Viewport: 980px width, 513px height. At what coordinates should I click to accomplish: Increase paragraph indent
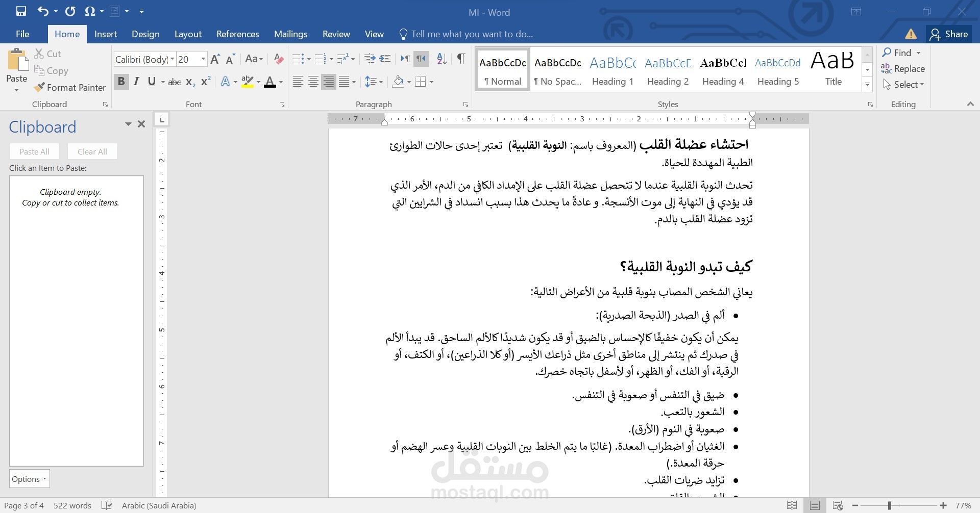[385, 59]
